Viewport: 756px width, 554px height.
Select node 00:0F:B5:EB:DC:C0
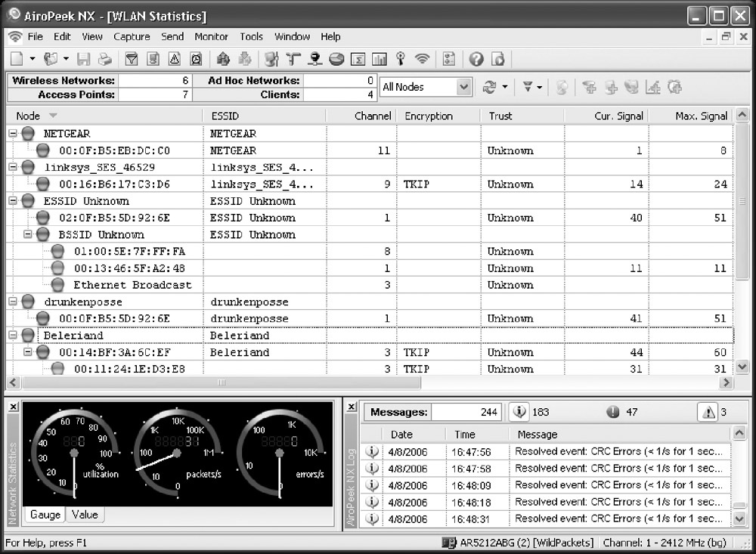pyautogui.click(x=114, y=150)
